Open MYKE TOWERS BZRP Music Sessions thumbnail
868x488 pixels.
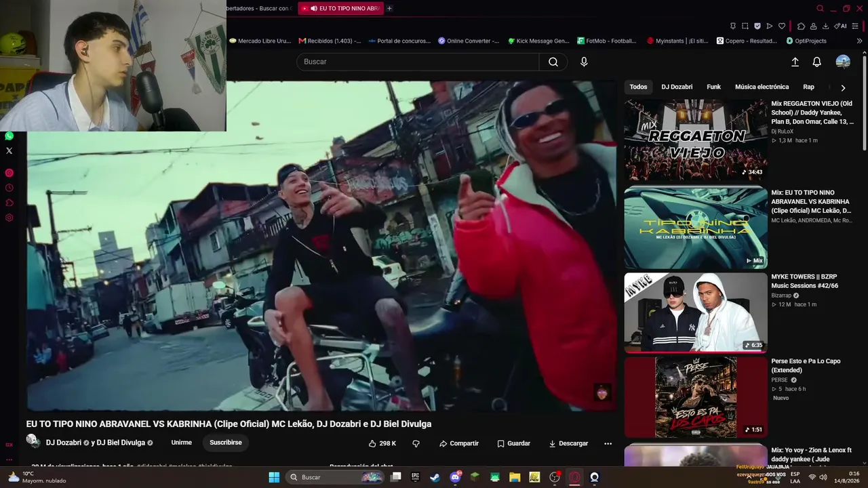[x=696, y=312]
